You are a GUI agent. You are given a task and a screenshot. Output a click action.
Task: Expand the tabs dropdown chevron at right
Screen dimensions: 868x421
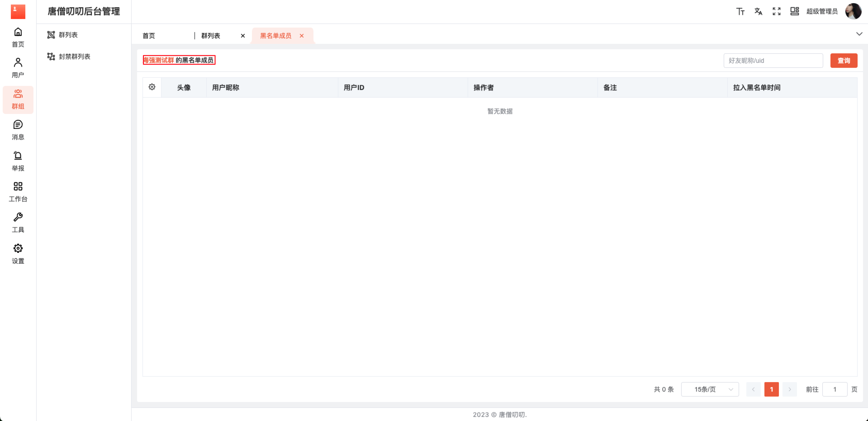coord(859,34)
